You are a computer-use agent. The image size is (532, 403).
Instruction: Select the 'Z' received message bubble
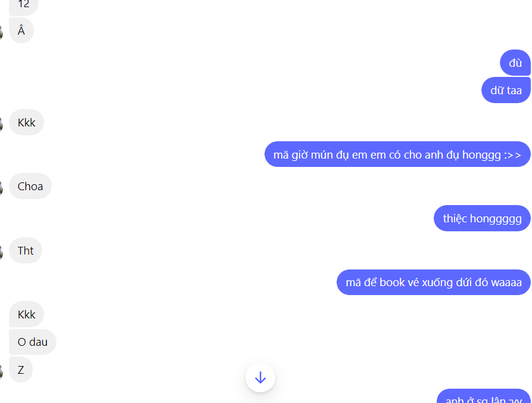pyautogui.click(x=21, y=370)
